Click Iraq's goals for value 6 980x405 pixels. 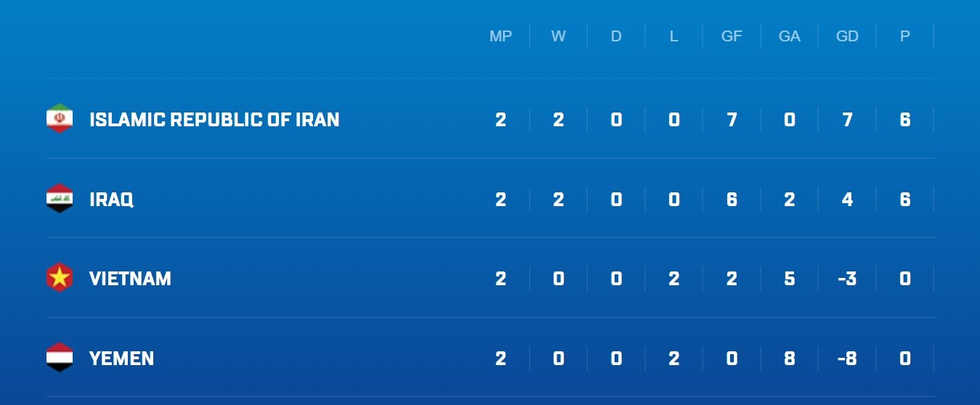[x=732, y=200]
